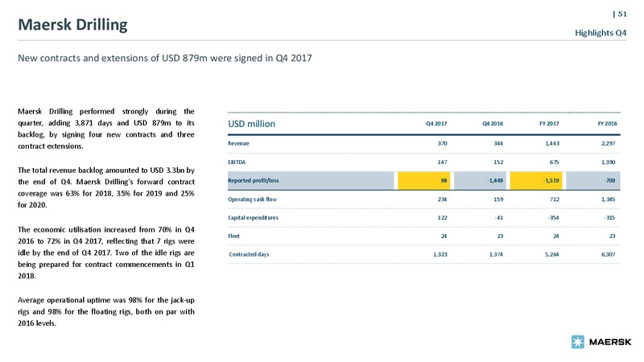Click the Maersk star logo icon

point(578,341)
